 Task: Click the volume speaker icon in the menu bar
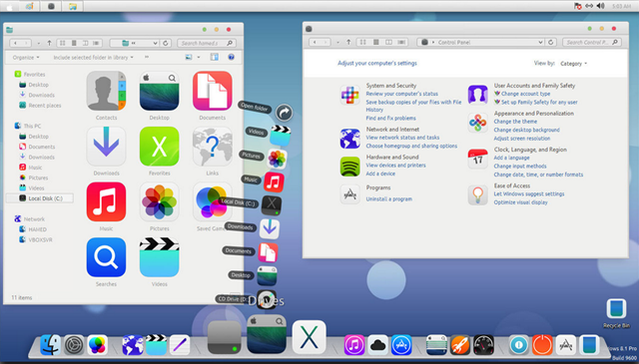pos(600,6)
